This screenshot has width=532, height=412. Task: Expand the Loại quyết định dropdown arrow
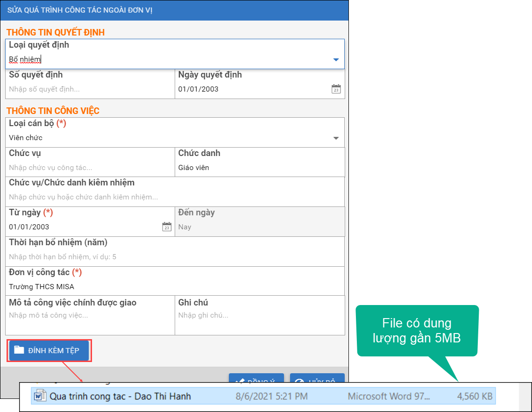(336, 60)
